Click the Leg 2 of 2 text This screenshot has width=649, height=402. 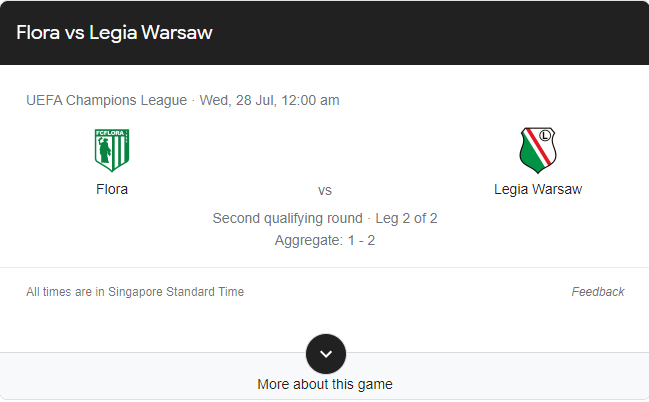406,218
